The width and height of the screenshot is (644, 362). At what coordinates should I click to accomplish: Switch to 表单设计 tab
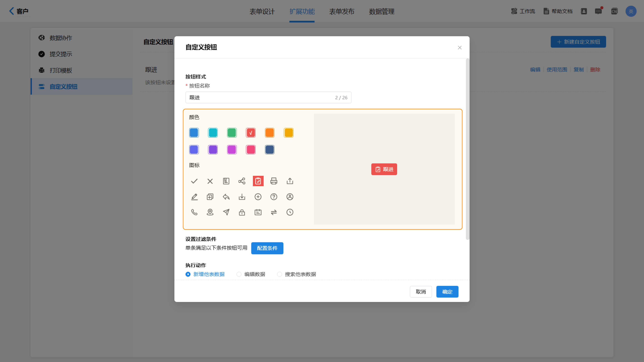pos(262,12)
